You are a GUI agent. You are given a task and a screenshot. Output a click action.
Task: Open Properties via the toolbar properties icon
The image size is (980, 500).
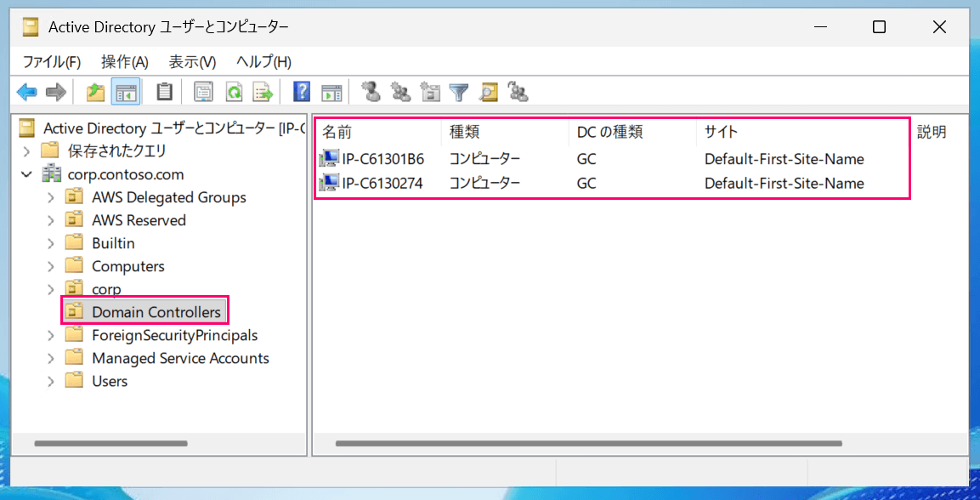click(x=203, y=94)
